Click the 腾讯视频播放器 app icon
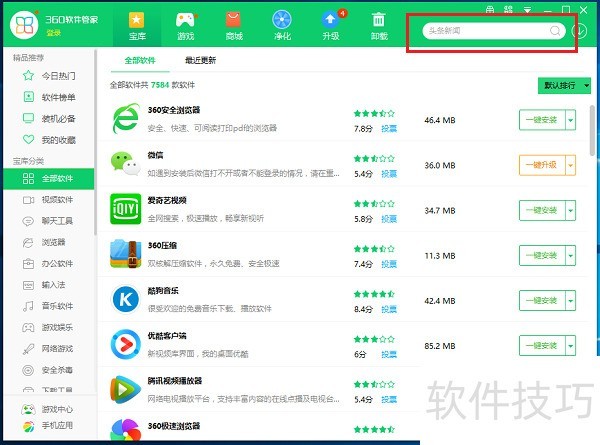This screenshot has width=600, height=445. pos(126,390)
